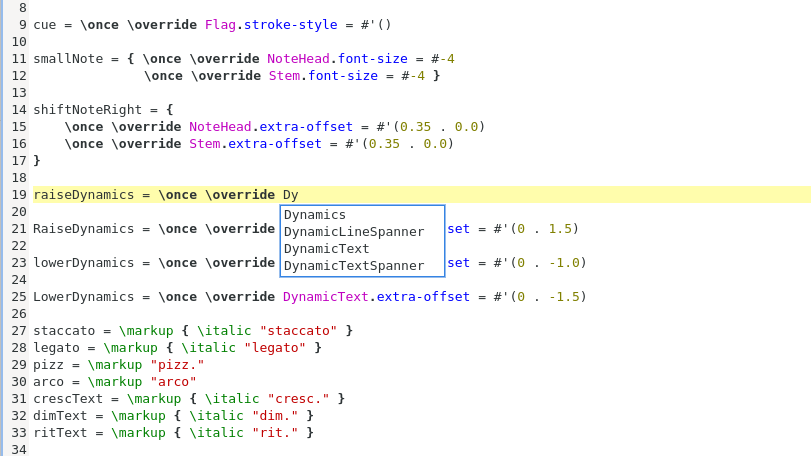Choose "DynamicLineSpanner" completion suggestion
The width and height of the screenshot is (811, 456).
click(x=354, y=232)
